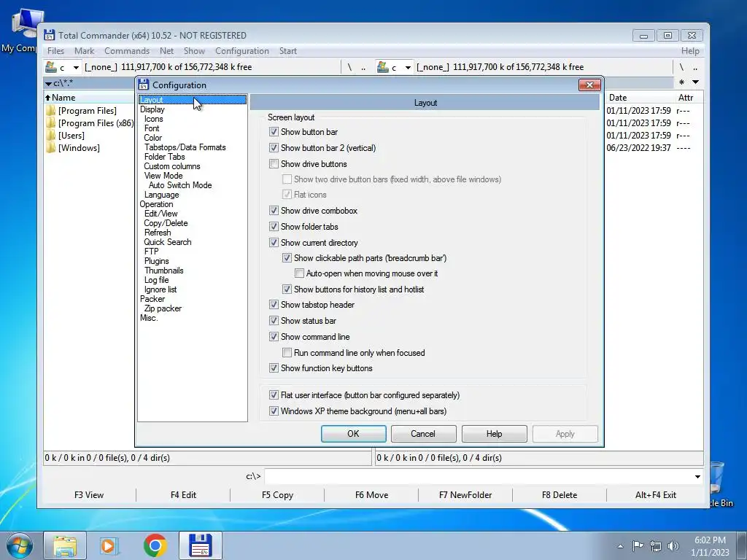Click OK in Configuration dialog
This screenshot has height=560, width=747.
pyautogui.click(x=354, y=434)
